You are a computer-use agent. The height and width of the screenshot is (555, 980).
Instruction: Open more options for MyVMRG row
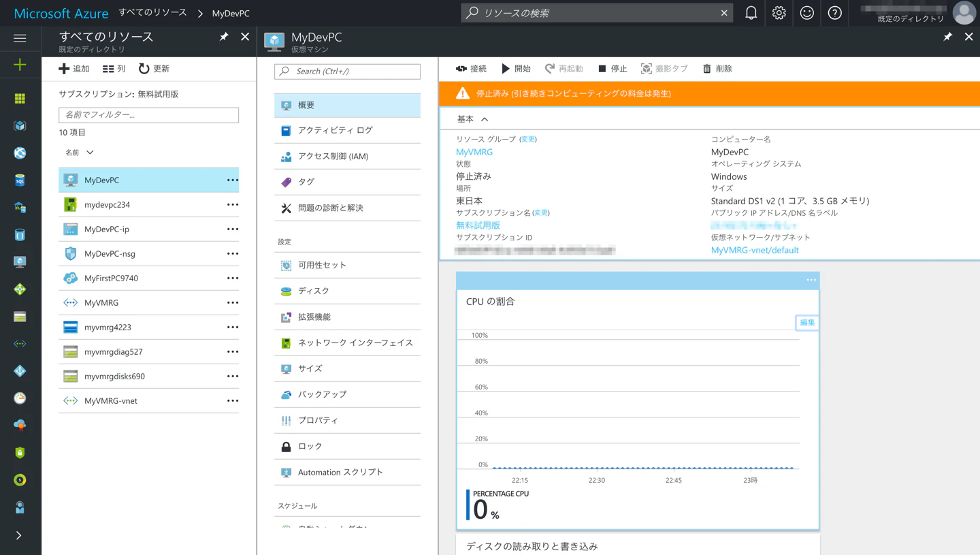pyautogui.click(x=232, y=303)
